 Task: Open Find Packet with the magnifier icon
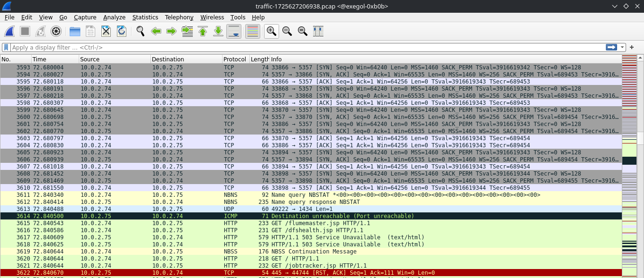tap(140, 32)
